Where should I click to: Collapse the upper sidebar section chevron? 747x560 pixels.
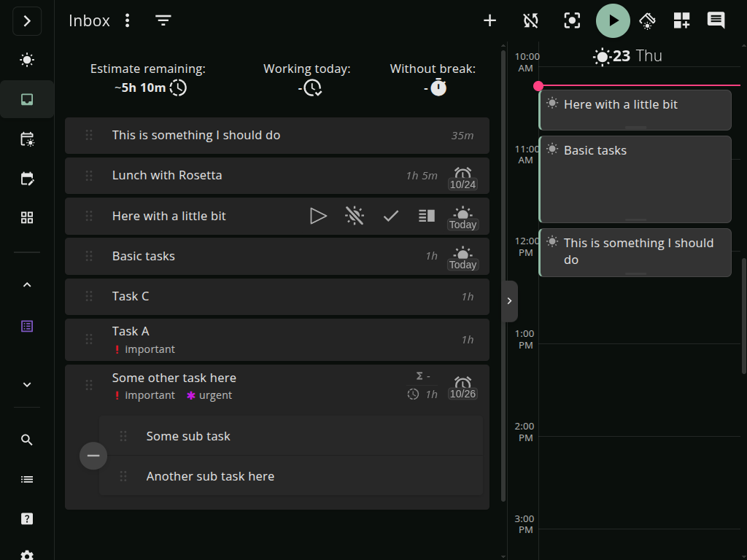point(27,284)
